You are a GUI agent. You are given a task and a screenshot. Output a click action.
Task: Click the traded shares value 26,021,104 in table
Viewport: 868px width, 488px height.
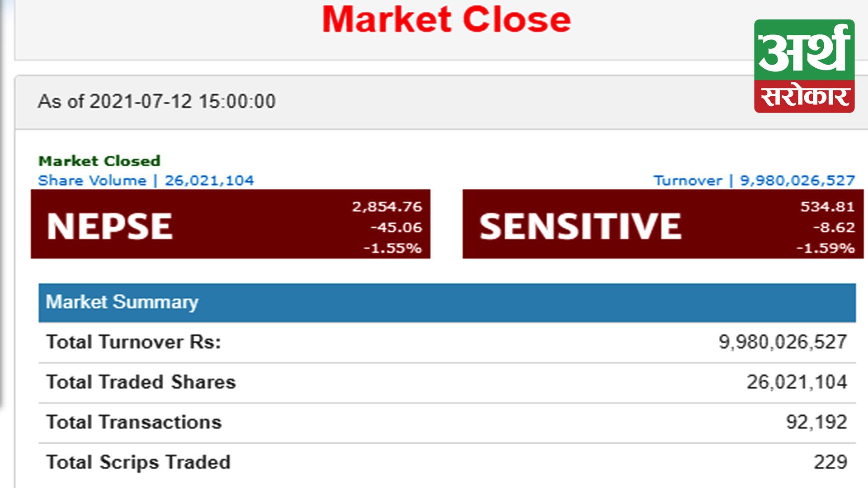(x=797, y=382)
